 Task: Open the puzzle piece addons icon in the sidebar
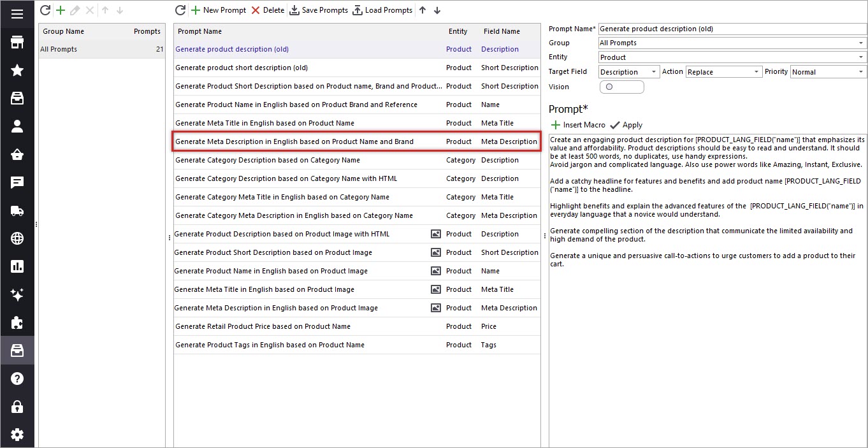[x=17, y=322]
